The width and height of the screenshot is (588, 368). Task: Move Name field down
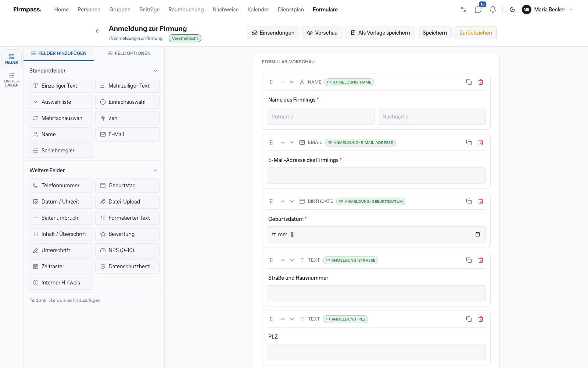coord(292,82)
